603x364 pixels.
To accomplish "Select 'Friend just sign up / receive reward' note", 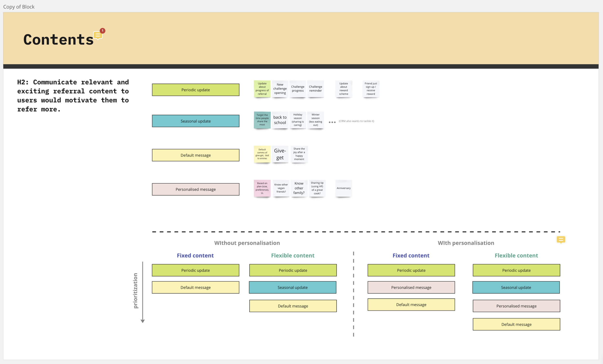I will point(371,89).
